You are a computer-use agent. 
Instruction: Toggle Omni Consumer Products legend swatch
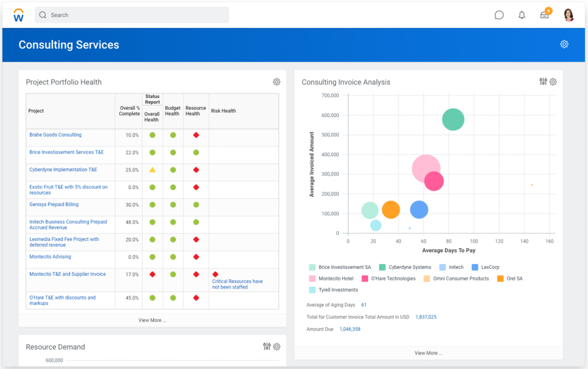[427, 279]
